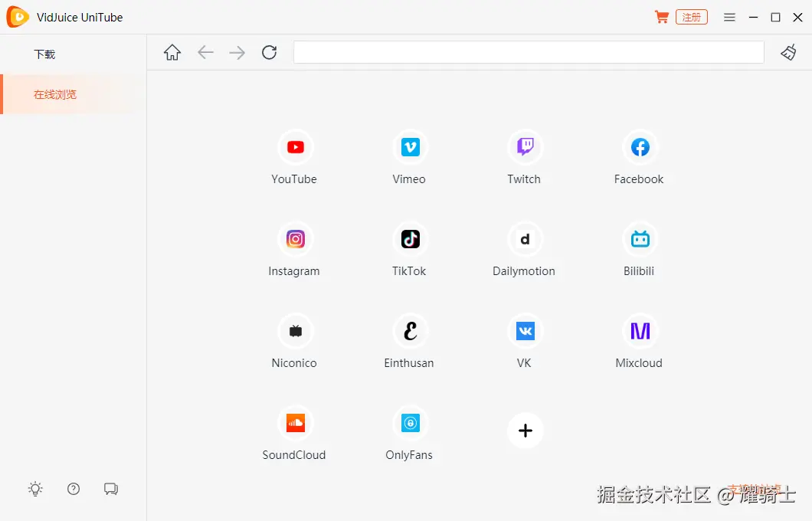Click the OnlyFans text label
This screenshot has width=812, height=521.
(409, 455)
